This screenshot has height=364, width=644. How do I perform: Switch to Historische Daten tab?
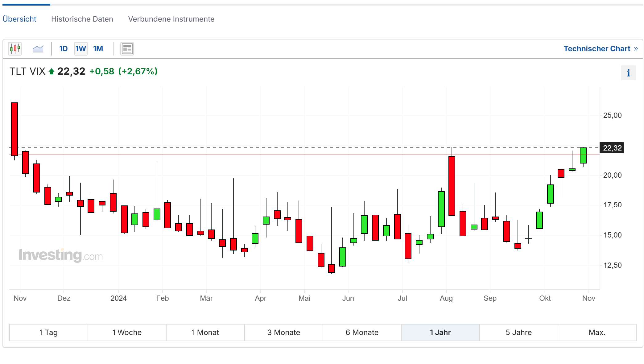[x=82, y=19]
